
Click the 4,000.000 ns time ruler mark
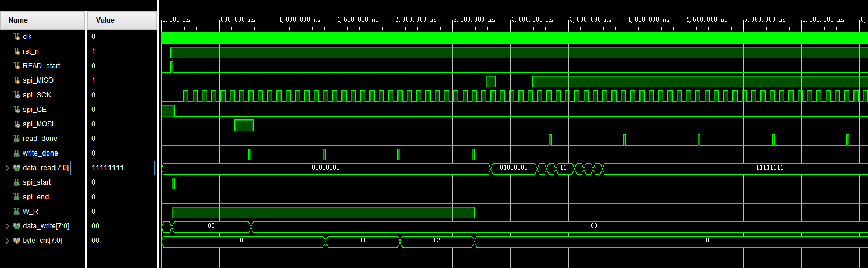coord(649,20)
